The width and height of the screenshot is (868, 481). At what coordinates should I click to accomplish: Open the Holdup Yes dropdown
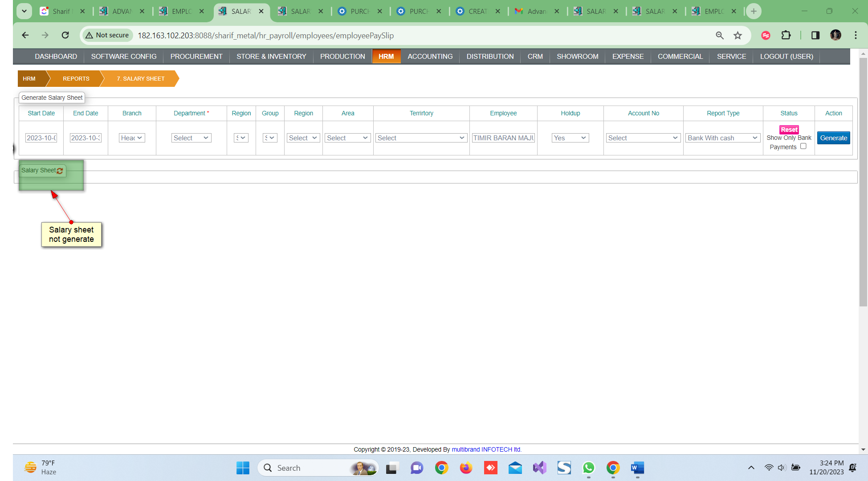pos(570,138)
